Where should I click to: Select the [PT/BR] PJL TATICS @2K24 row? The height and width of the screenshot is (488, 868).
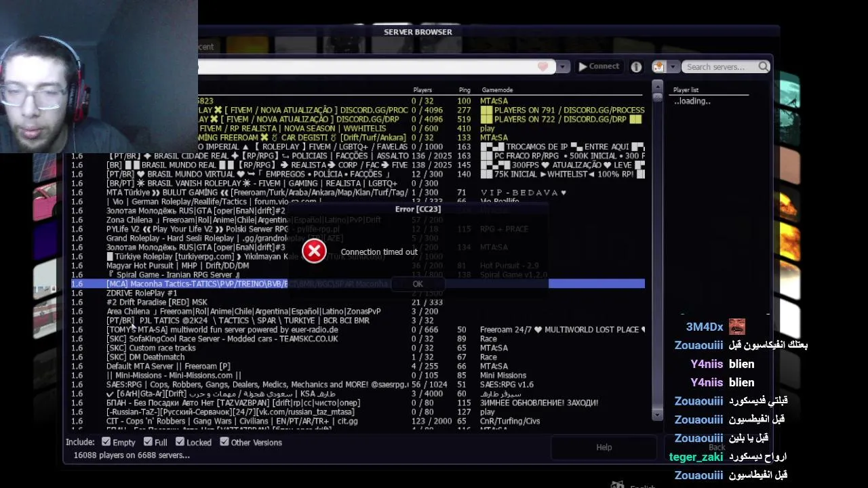point(358,320)
